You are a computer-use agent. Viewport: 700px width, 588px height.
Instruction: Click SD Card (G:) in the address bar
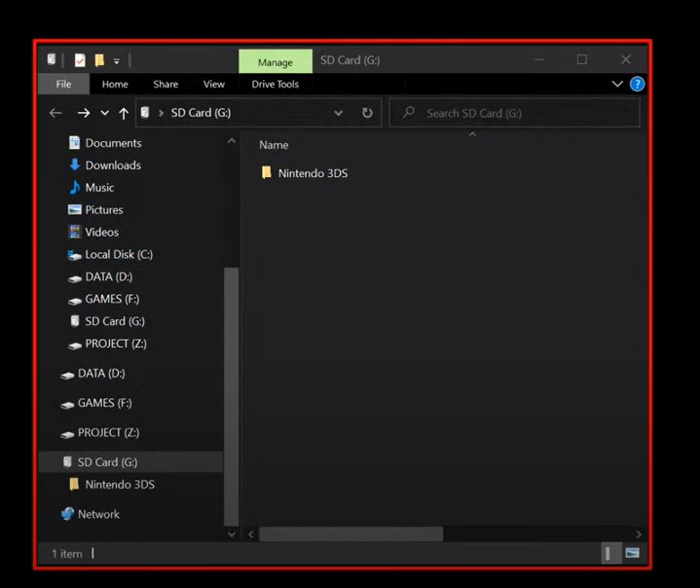pyautogui.click(x=201, y=113)
